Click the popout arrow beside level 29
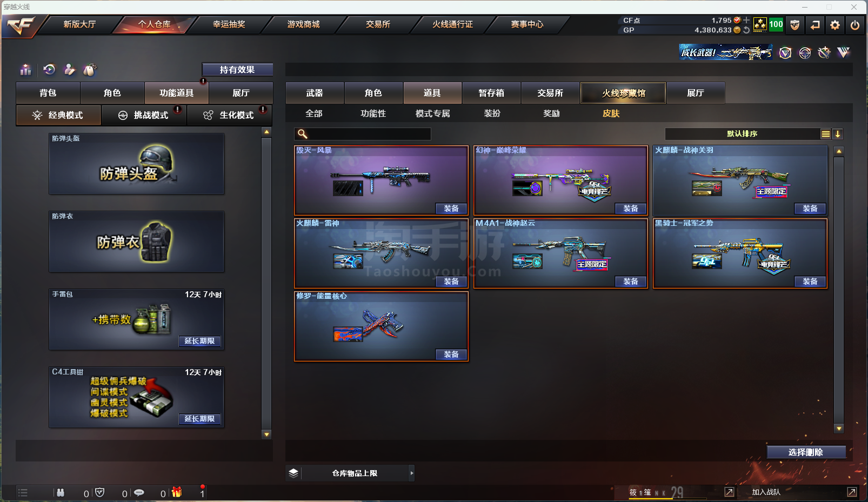Screen dimensions: 868x502 pos(729,492)
